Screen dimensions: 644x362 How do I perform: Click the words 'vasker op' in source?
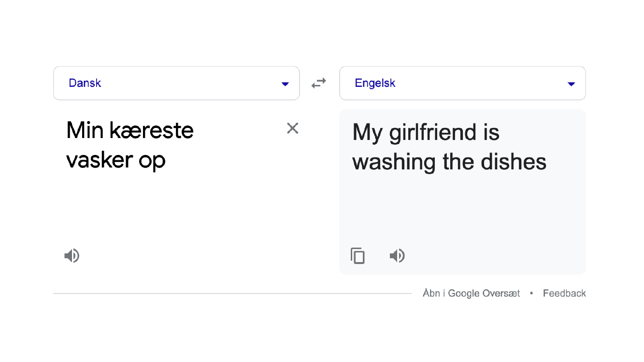click(116, 160)
